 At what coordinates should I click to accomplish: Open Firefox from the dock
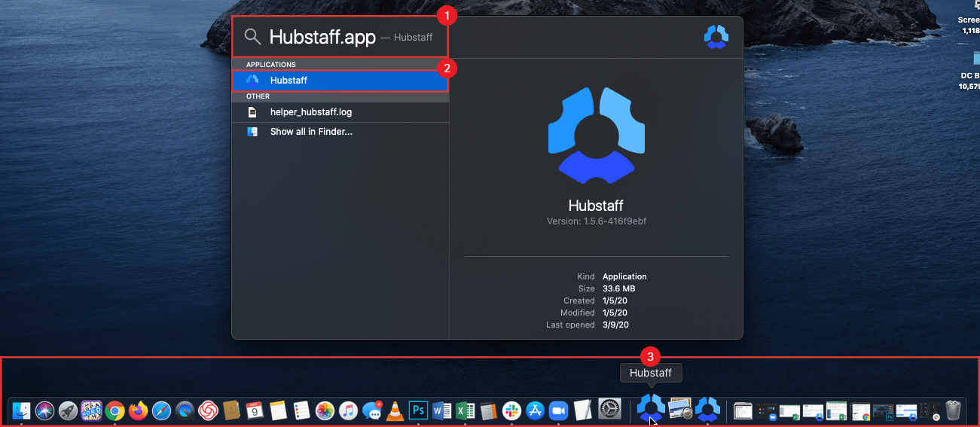[x=138, y=410]
